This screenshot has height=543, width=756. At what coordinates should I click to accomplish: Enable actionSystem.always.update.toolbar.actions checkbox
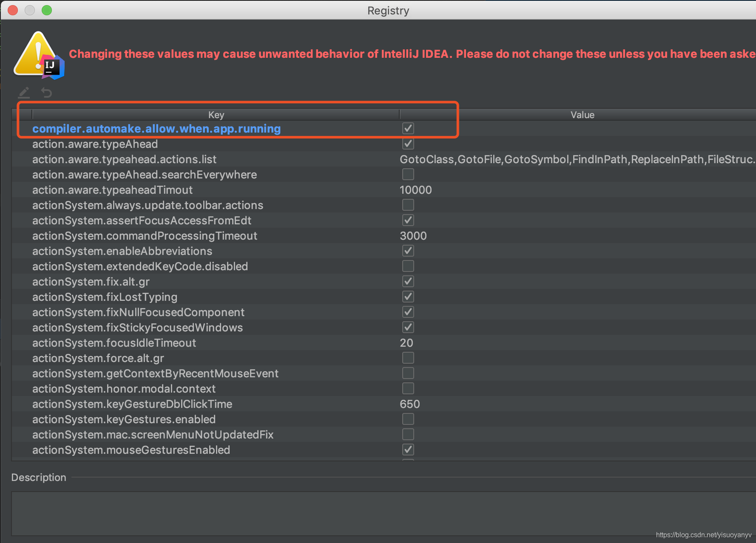click(x=408, y=205)
